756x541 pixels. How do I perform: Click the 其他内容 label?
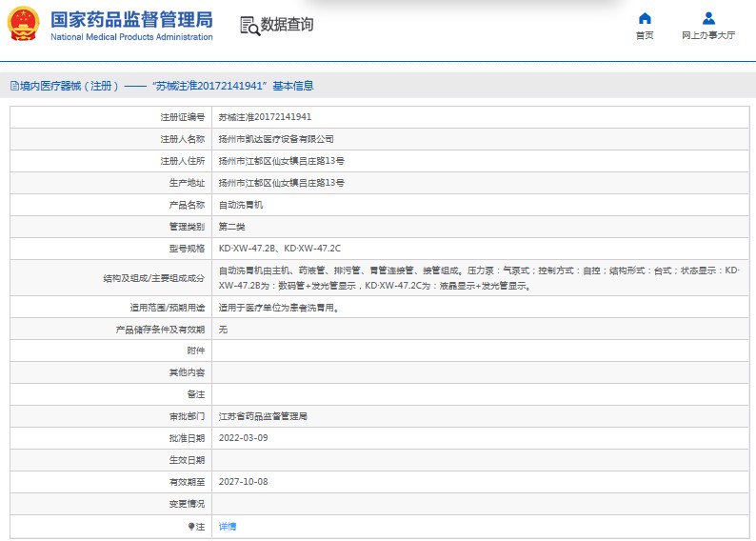(187, 372)
